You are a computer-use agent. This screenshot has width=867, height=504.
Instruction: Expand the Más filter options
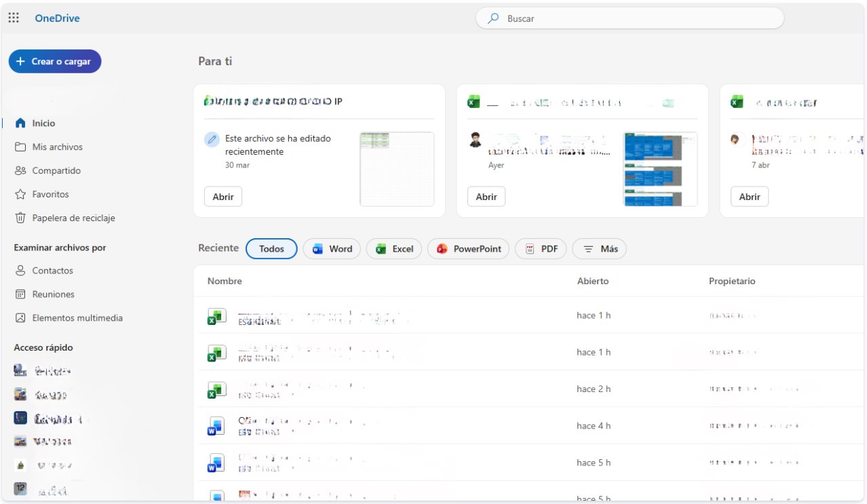600,249
